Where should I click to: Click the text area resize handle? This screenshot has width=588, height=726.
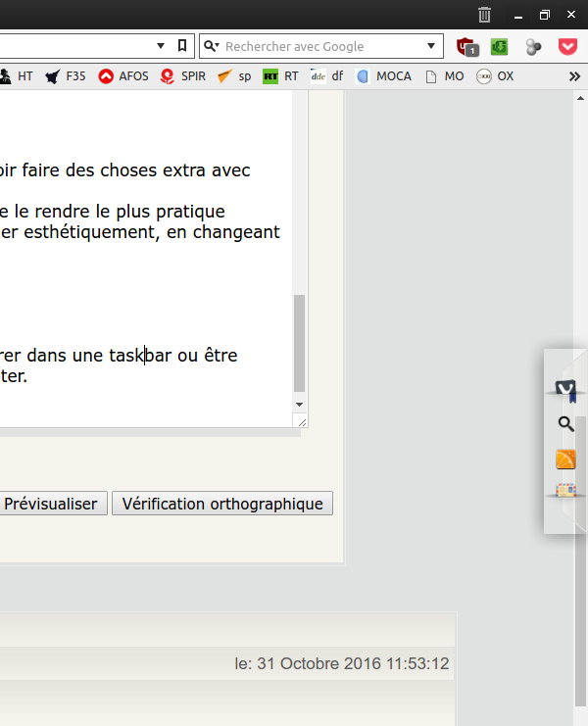point(302,422)
